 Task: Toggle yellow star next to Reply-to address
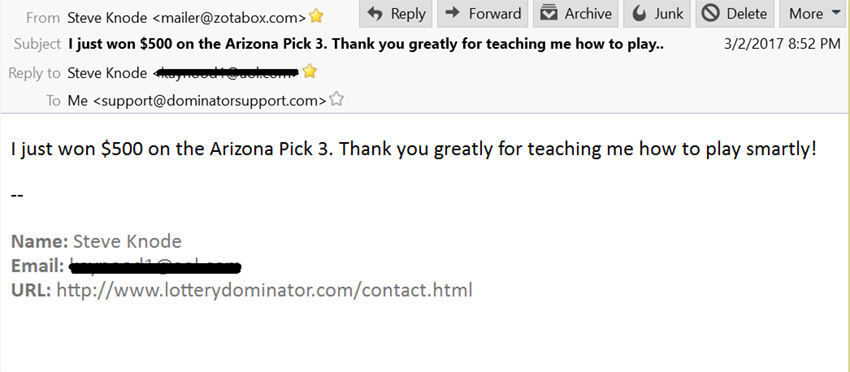(x=310, y=72)
